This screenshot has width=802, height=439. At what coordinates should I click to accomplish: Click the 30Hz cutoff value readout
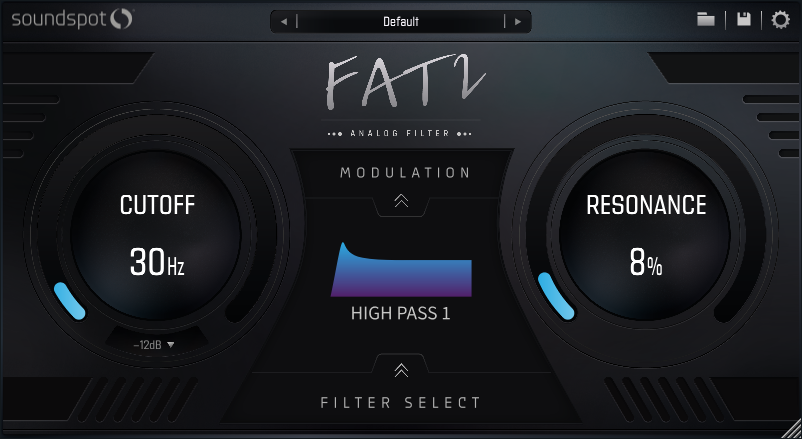tap(157, 263)
